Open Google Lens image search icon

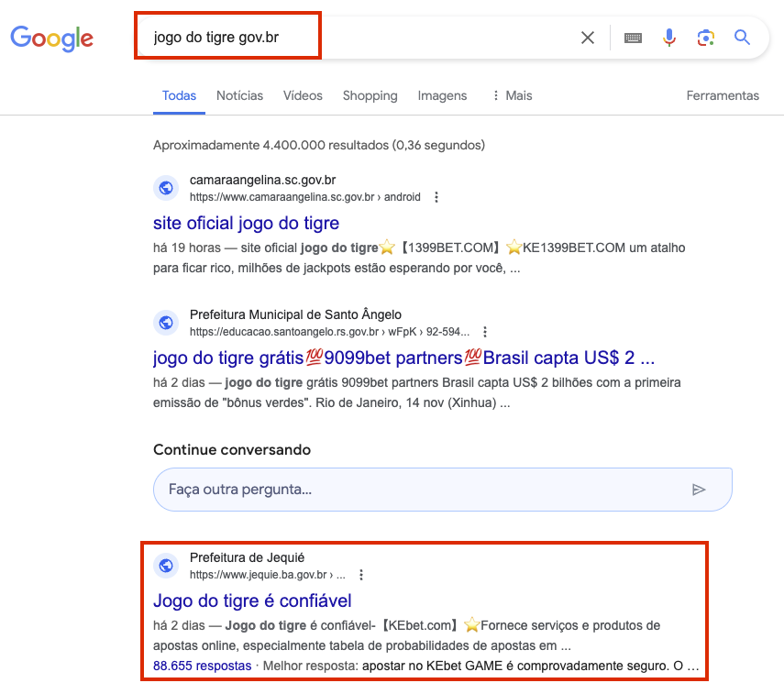705,38
